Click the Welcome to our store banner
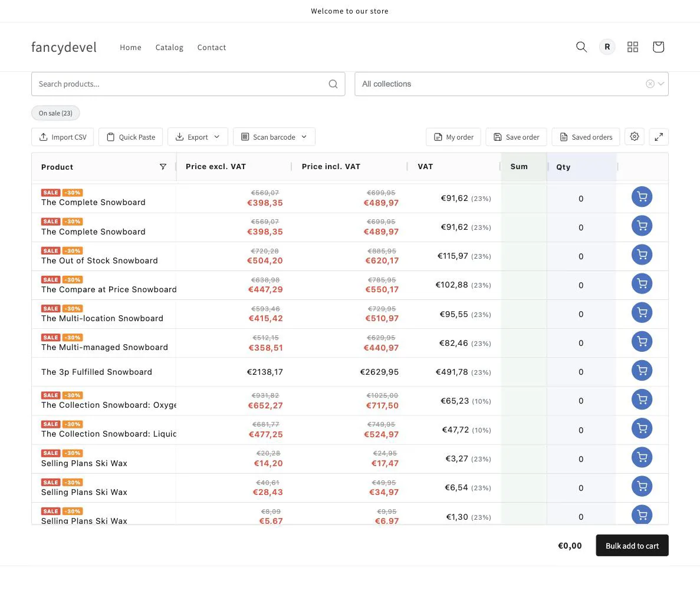Viewport: 700px width, 594px height. click(350, 11)
